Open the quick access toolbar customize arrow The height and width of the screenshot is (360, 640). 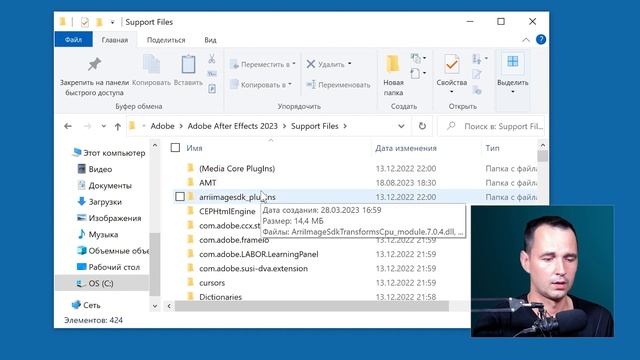point(112,22)
